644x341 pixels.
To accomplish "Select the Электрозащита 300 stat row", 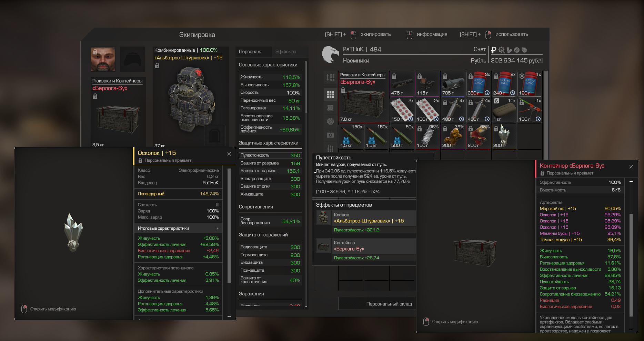I will click(270, 179).
